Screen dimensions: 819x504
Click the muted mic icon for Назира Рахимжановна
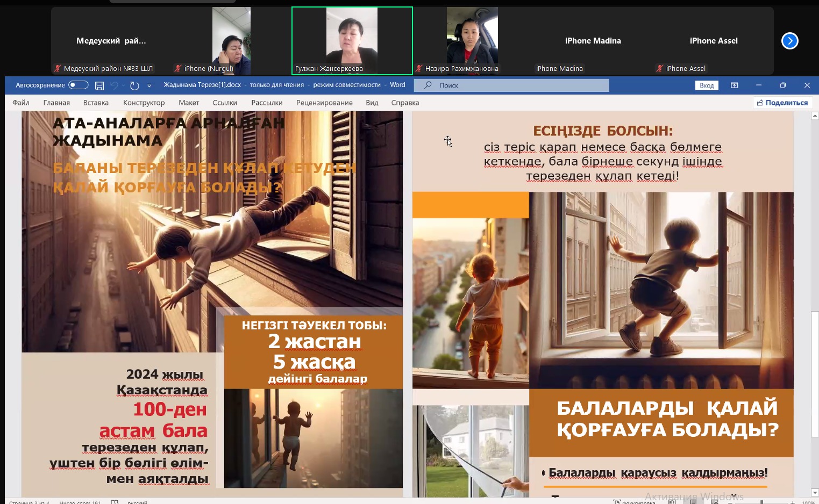tap(419, 68)
